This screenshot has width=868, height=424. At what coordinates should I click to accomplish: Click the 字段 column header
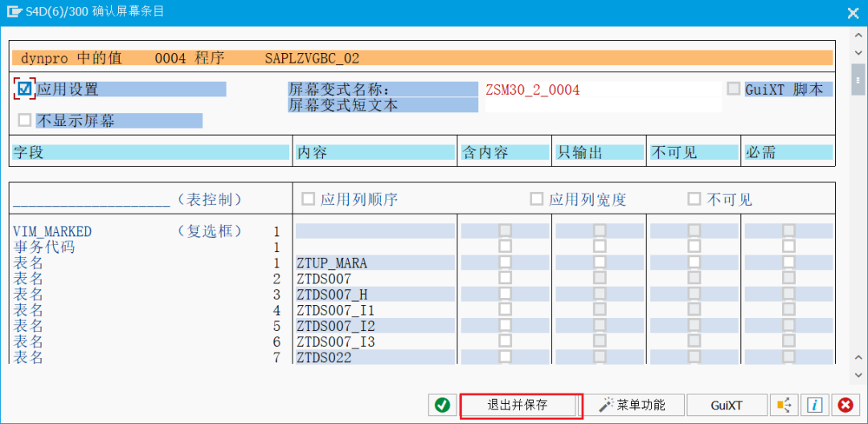tap(150, 153)
